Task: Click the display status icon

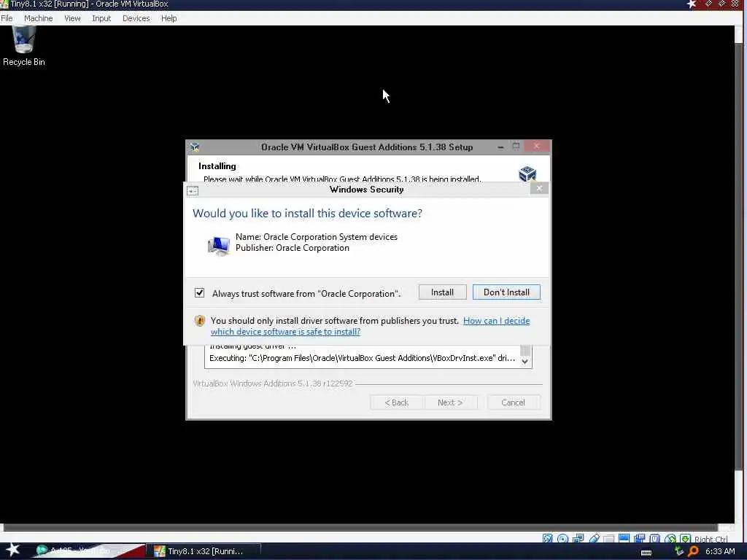Action: (x=624, y=539)
